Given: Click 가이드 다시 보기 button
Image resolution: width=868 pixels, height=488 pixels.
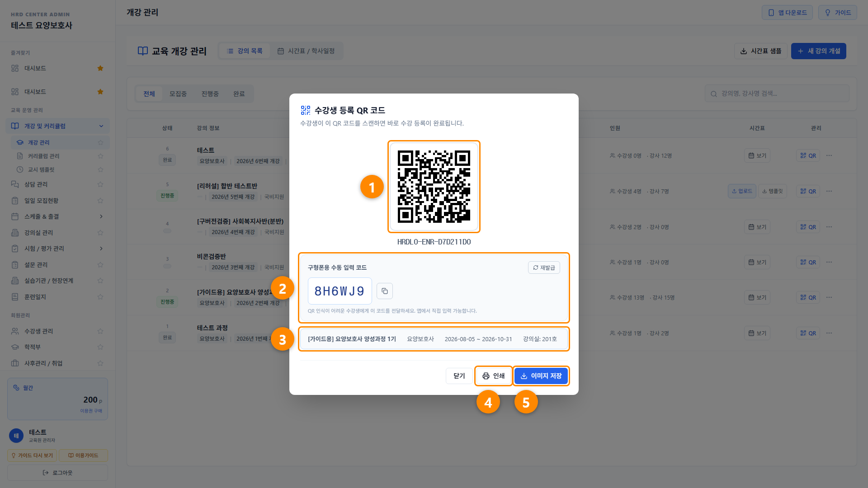Looking at the screenshot, I should pos(32,455).
